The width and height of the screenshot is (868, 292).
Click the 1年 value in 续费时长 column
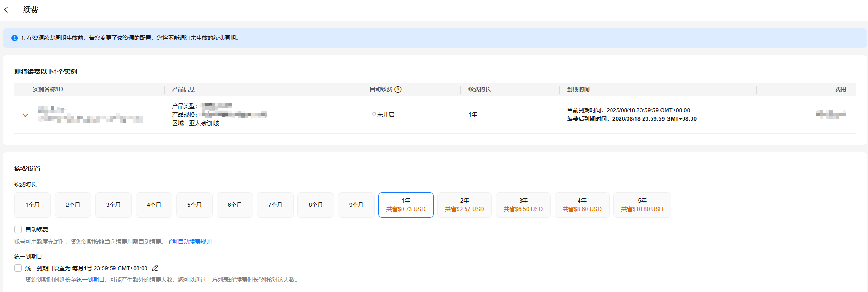pyautogui.click(x=473, y=115)
